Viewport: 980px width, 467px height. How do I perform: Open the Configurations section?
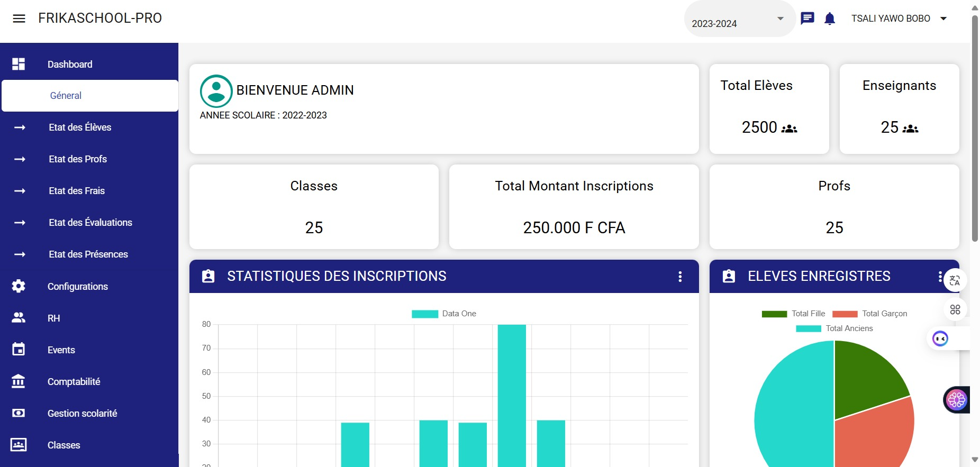click(x=78, y=287)
